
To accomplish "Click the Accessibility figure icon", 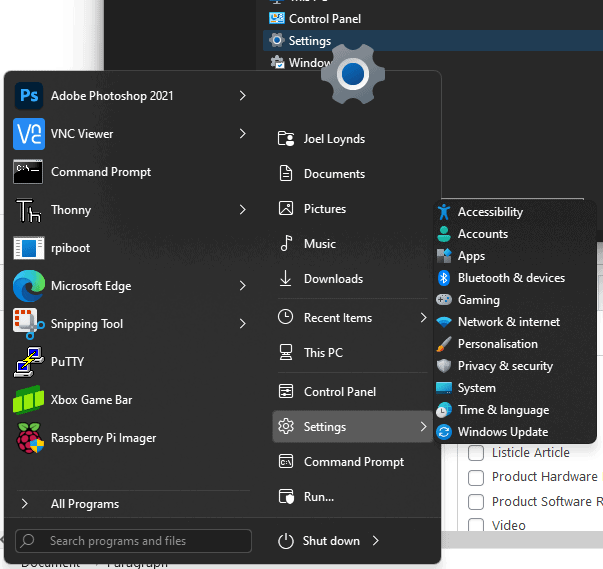I will pos(444,212).
